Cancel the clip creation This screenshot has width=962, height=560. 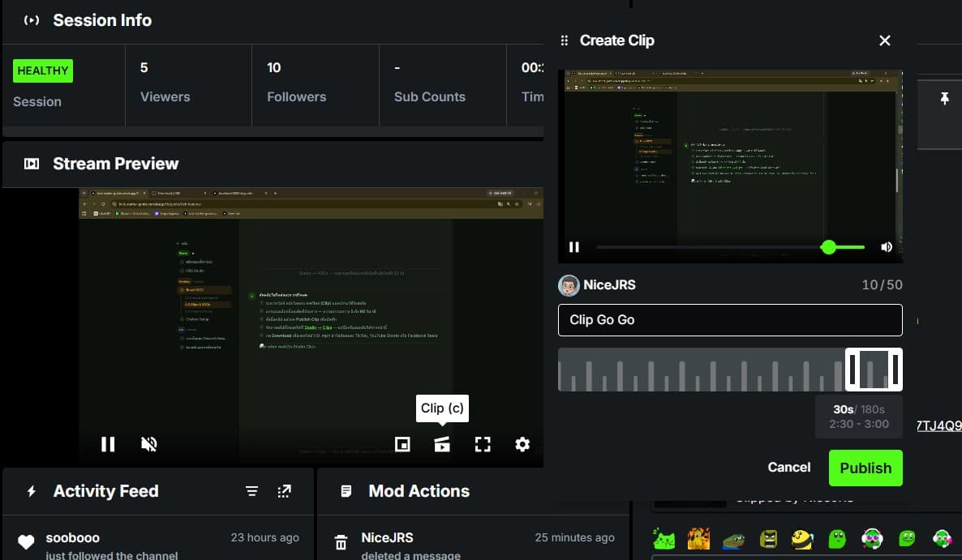click(789, 468)
